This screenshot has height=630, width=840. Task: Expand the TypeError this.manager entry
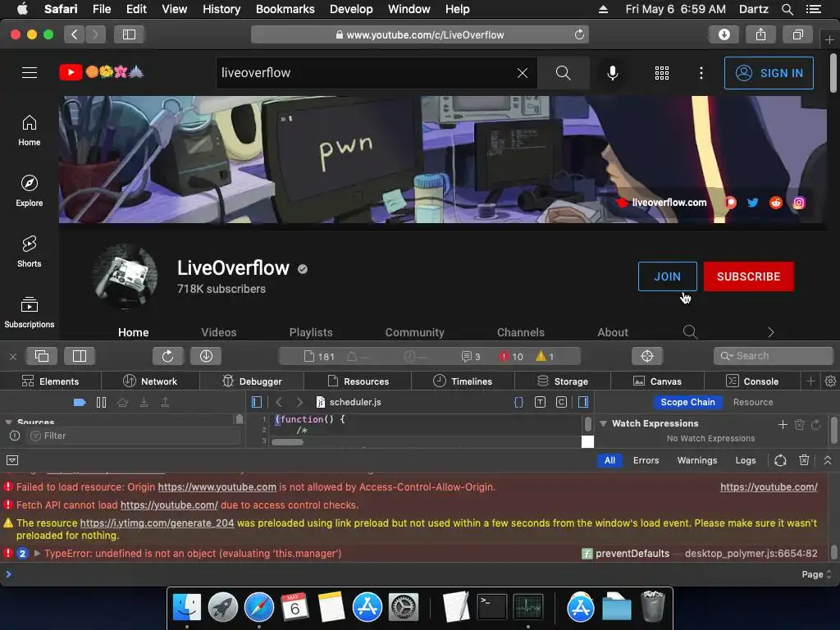37,554
